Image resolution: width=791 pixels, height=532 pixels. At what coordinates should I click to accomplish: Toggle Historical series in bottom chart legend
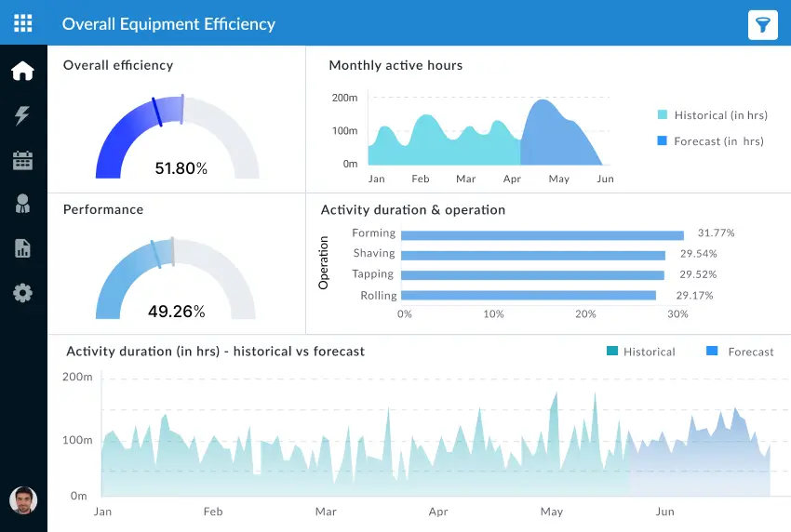(x=640, y=352)
